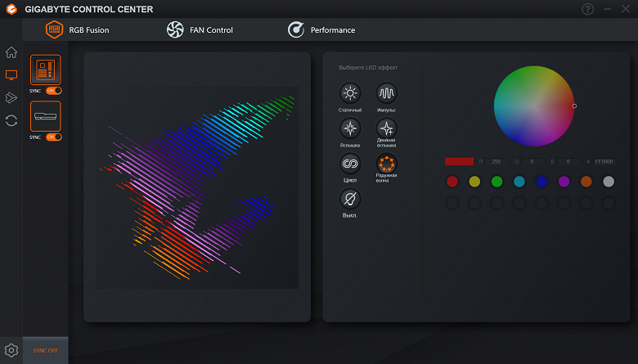The height and width of the screenshot is (364, 638).
Task: Select the Цикл LED effect
Action: click(350, 164)
